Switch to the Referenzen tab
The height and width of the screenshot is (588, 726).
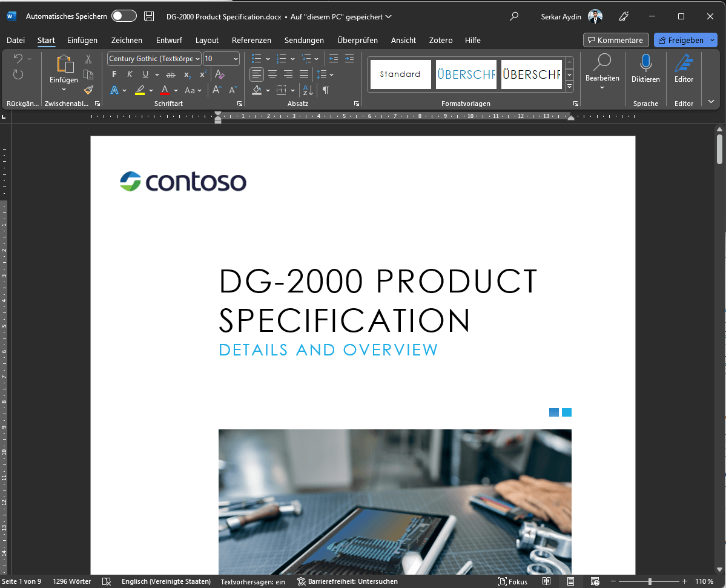[x=251, y=40]
